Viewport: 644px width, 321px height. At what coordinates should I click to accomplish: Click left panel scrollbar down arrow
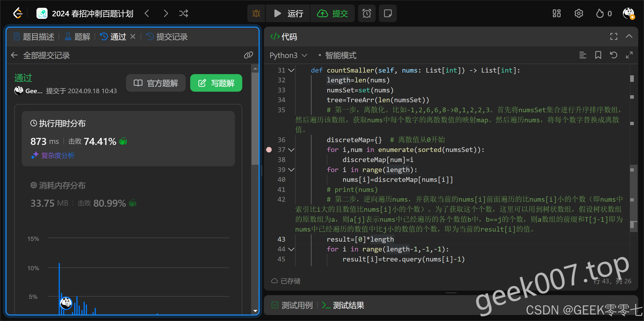(255, 311)
